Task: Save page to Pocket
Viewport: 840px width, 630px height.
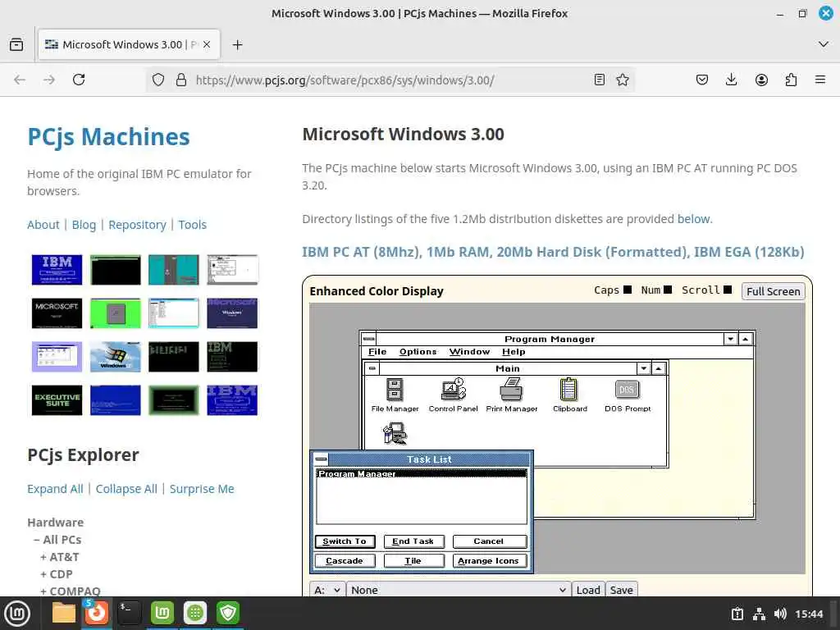Action: click(702, 80)
